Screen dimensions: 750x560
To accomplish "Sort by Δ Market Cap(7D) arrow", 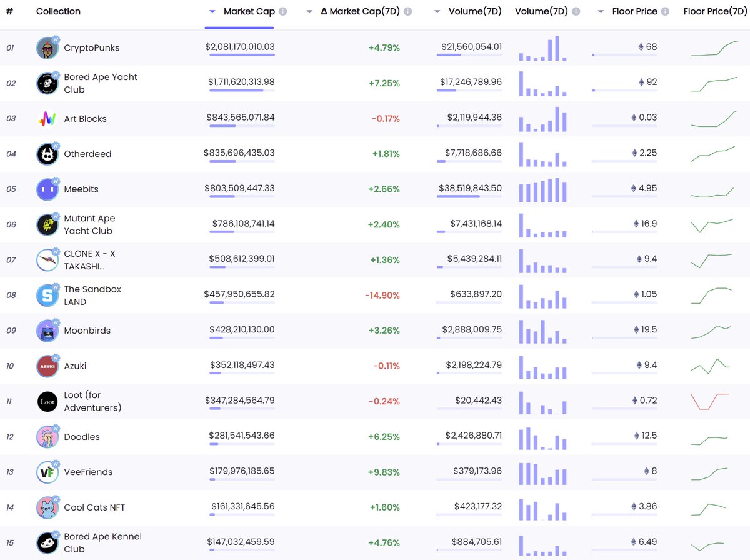I will (x=309, y=12).
